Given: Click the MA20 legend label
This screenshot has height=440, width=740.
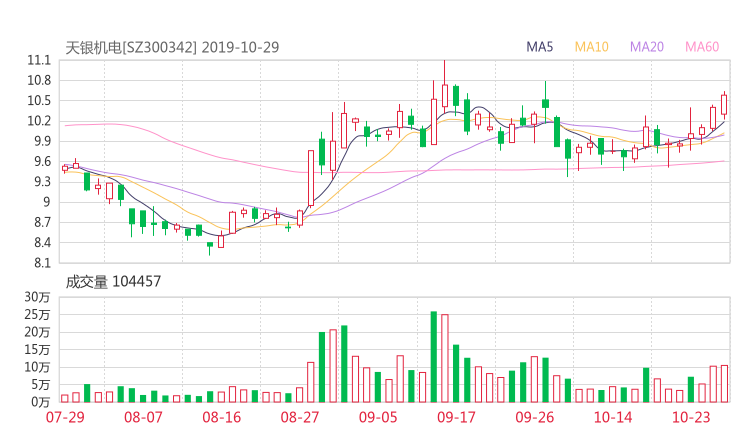Looking at the screenshot, I should pos(647,47).
